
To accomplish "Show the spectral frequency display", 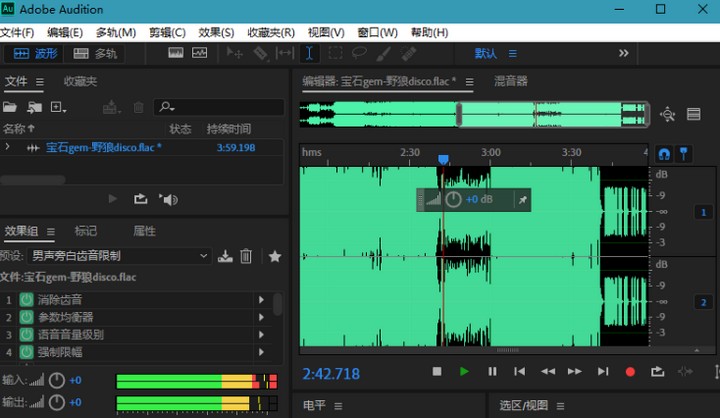I will (x=176, y=53).
